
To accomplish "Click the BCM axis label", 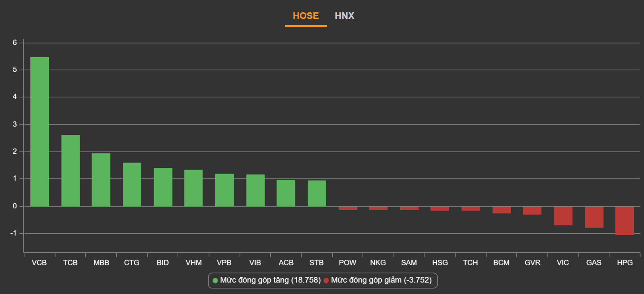I will pyautogui.click(x=501, y=263).
